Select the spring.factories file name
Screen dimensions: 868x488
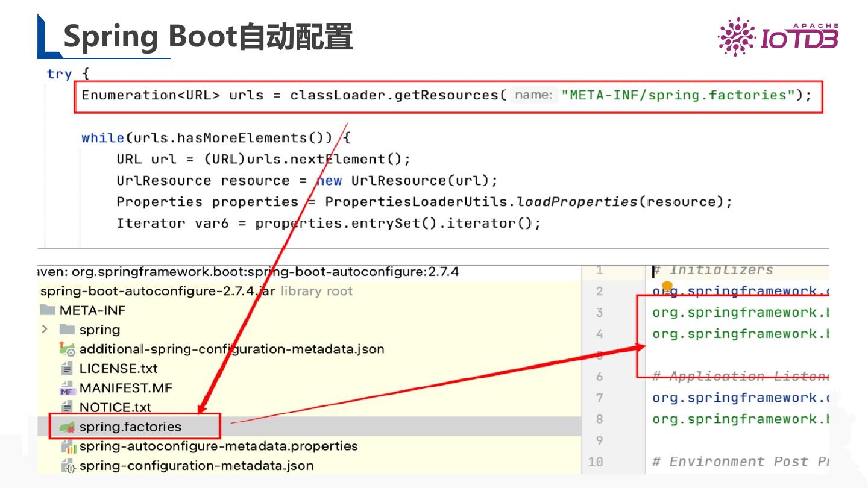[x=130, y=427]
